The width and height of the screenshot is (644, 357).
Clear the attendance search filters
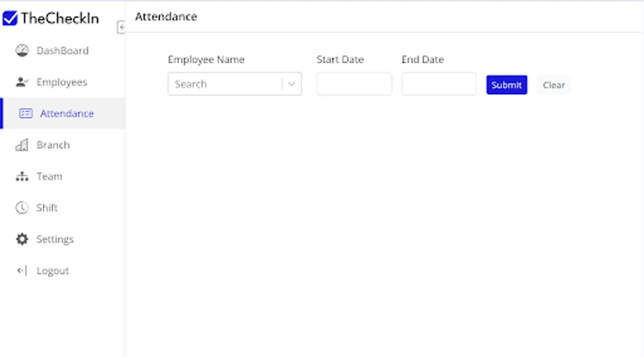pyautogui.click(x=554, y=84)
